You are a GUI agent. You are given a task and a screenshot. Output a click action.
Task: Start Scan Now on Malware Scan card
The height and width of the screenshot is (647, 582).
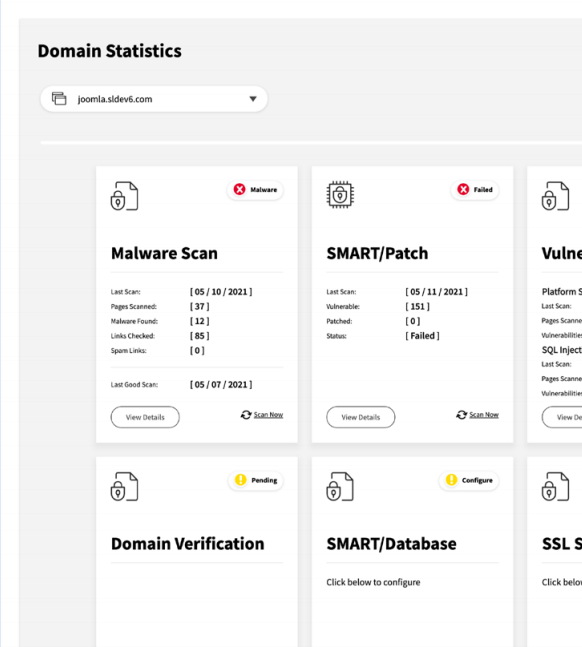tap(268, 415)
